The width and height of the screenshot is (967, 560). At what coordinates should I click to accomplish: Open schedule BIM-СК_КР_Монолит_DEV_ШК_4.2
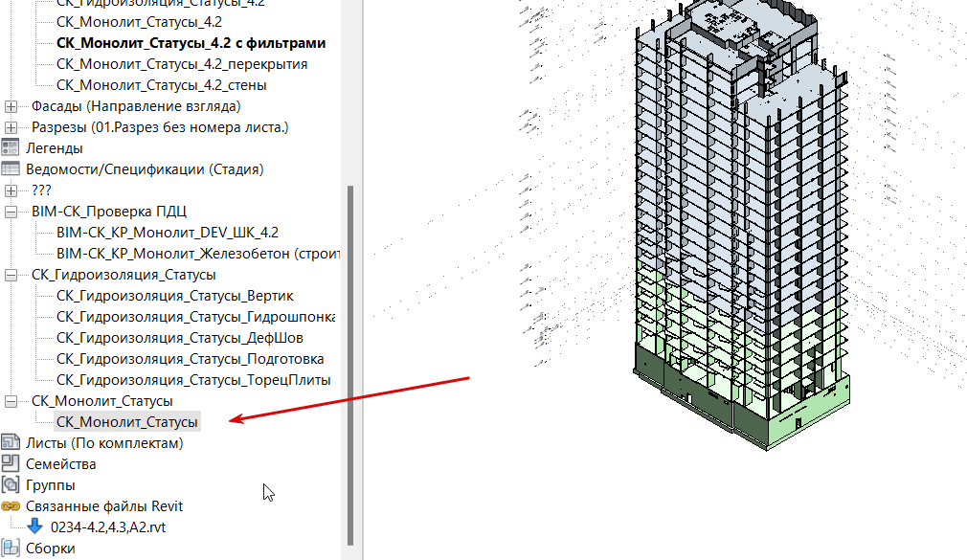pyautogui.click(x=168, y=233)
